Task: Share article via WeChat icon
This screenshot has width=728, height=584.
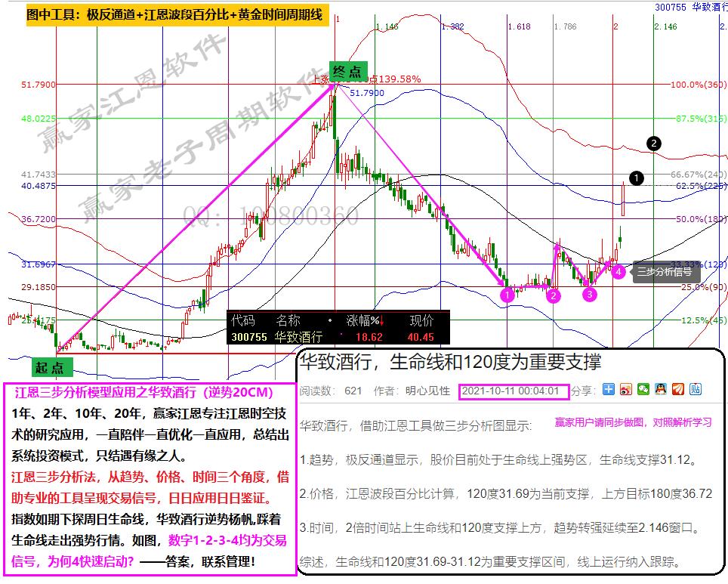Action: coord(643,390)
